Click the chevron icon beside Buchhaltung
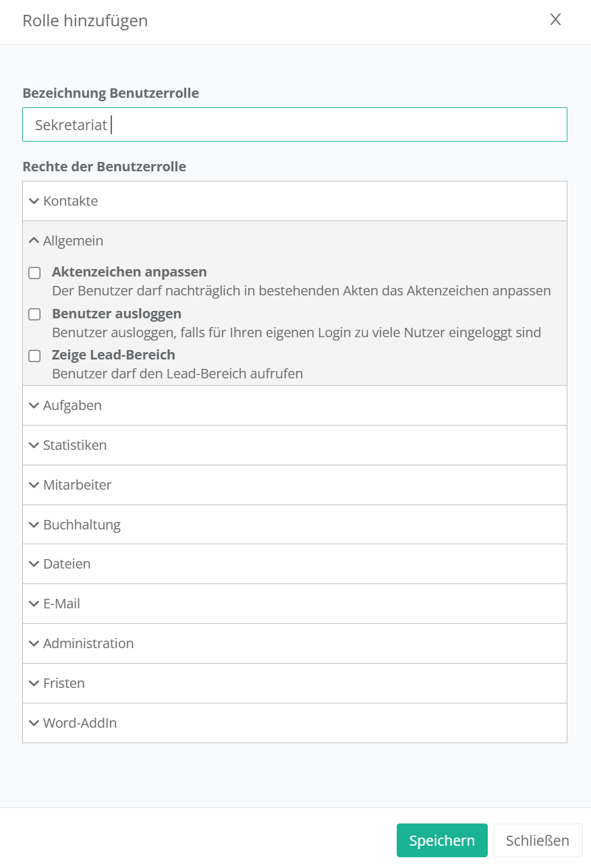591x868 pixels. [x=34, y=525]
